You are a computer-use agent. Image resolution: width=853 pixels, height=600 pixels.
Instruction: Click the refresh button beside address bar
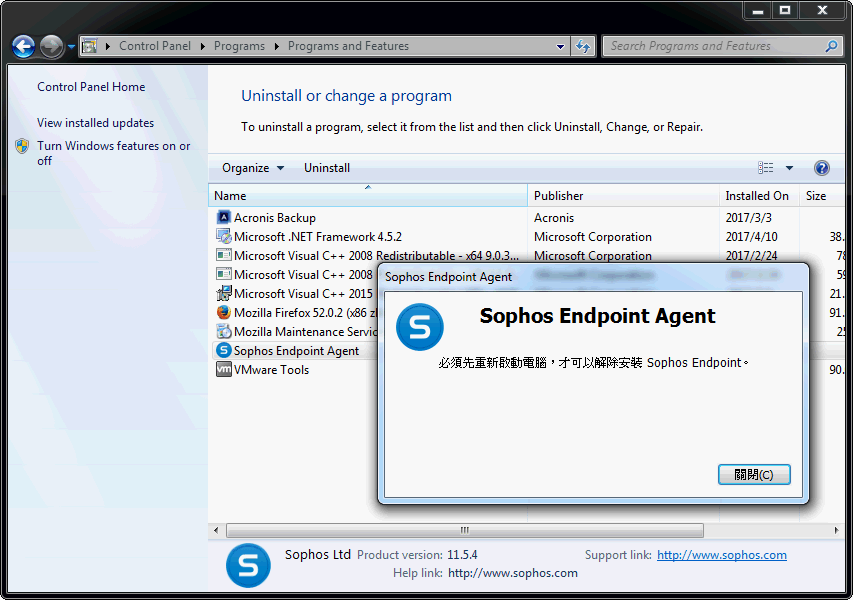click(584, 46)
